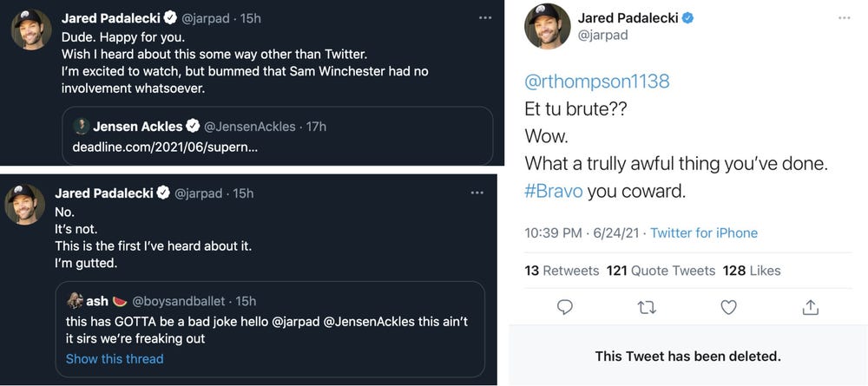Click the #Bravo hashtag
This screenshot has height=386, width=868.
[554, 191]
